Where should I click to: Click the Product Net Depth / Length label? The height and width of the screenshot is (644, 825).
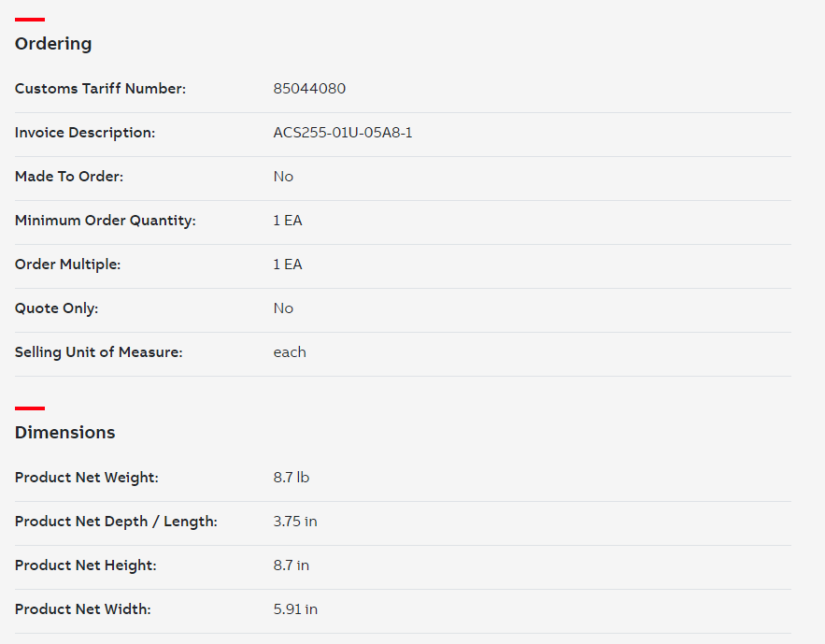(116, 522)
